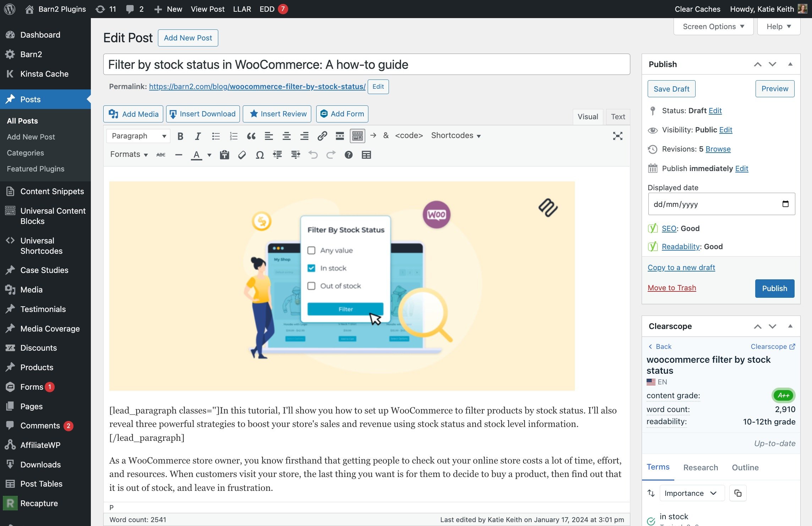Open text color picker arrow

point(209,155)
